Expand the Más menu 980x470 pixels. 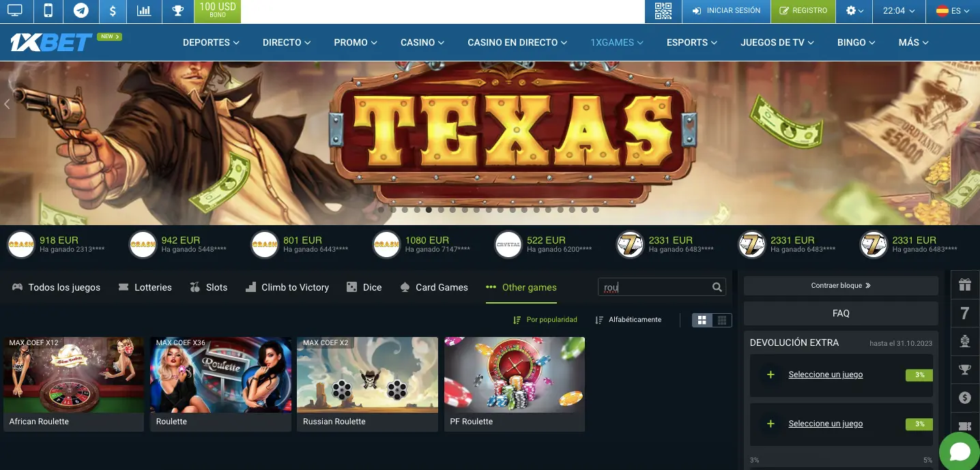click(x=914, y=42)
